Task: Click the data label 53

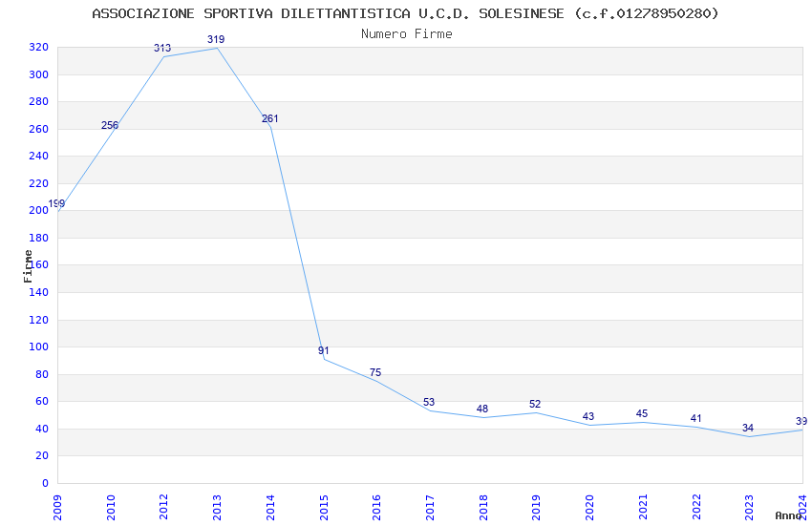Action: tap(429, 402)
